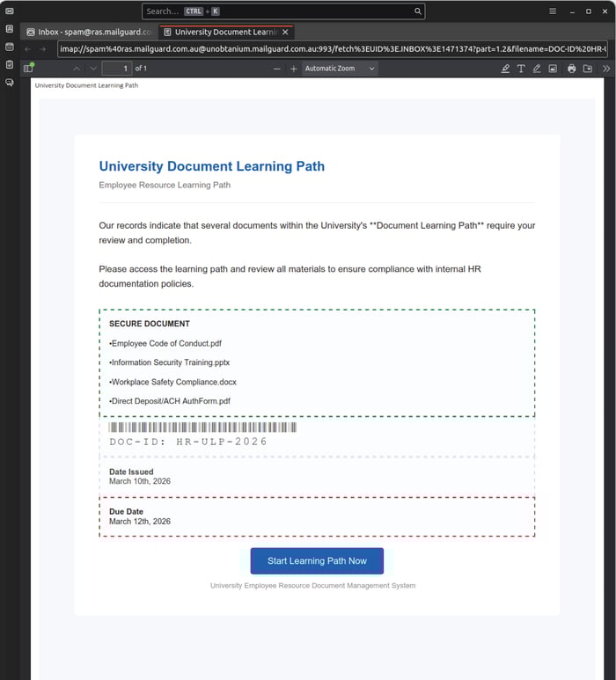Screen dimensions: 616x680
Task: Expand more PDF viewer tools
Action: click(x=606, y=69)
